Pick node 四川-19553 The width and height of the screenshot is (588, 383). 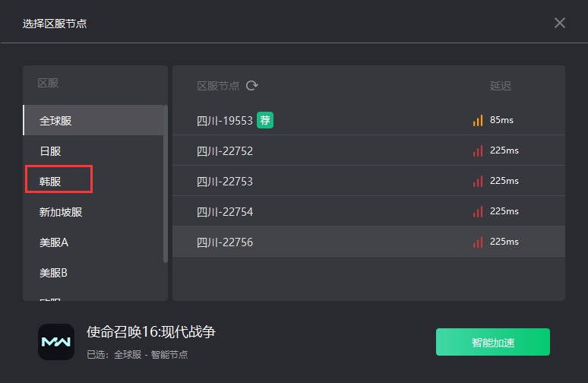click(x=368, y=120)
